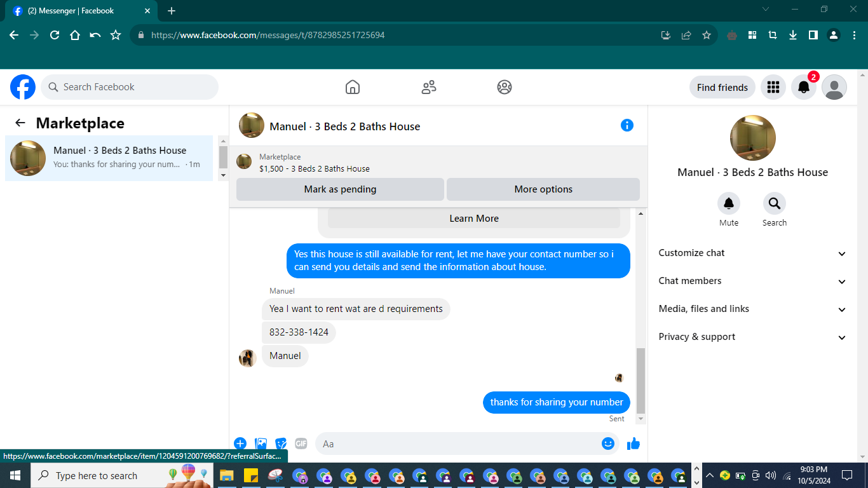Show hidden system tray icons
868x488 pixels.
point(709,475)
